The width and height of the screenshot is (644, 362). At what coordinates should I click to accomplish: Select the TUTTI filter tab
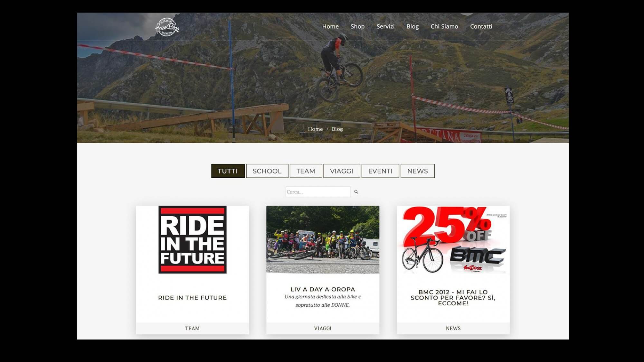228,171
